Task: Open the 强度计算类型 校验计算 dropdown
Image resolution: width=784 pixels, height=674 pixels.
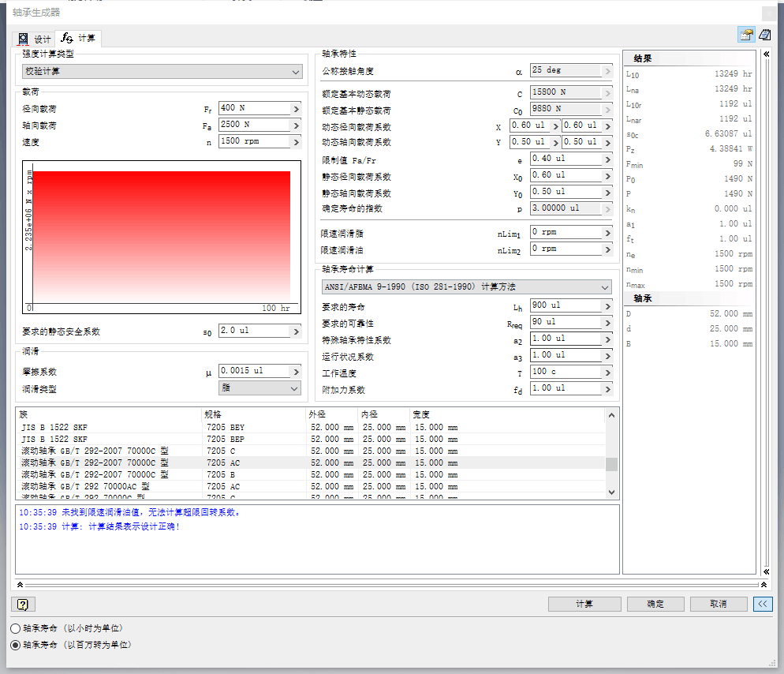Action: (x=162, y=72)
